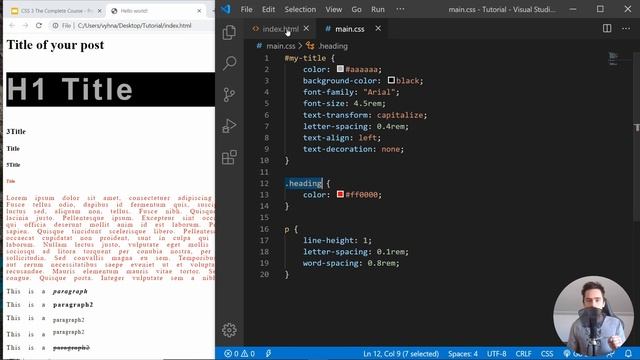Click the H1 Title heading in browser
Viewport: 640px width, 360px height.
(x=70, y=89)
